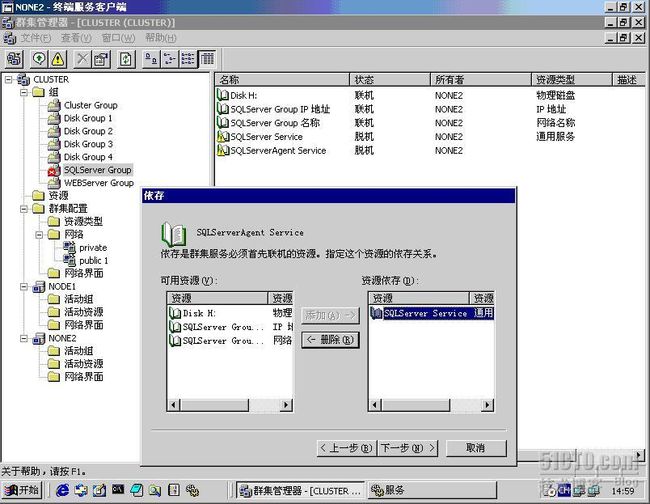Collapse the CLUSTER root node
This screenshot has width=650, height=504.
click(x=9, y=79)
